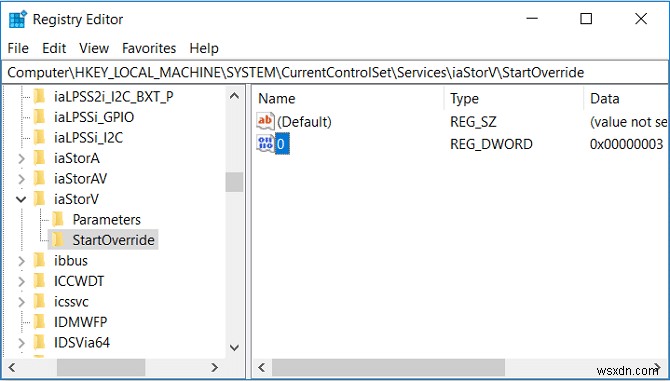The width and height of the screenshot is (670, 381).
Task: Open the File menu
Action: tap(18, 48)
